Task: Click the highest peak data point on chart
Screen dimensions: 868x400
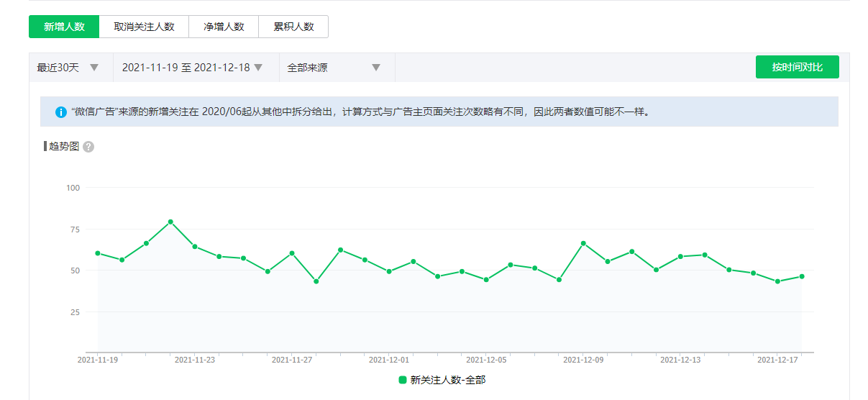Action: click(170, 222)
